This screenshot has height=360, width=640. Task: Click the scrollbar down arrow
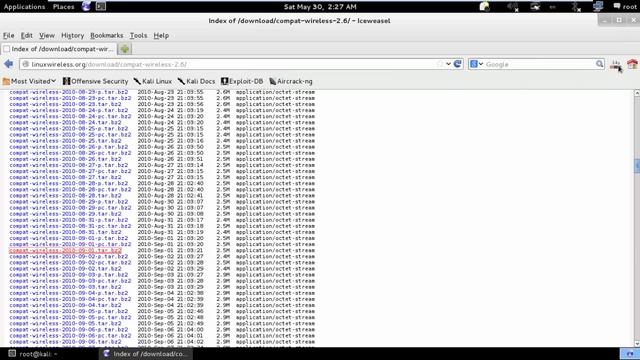click(637, 344)
